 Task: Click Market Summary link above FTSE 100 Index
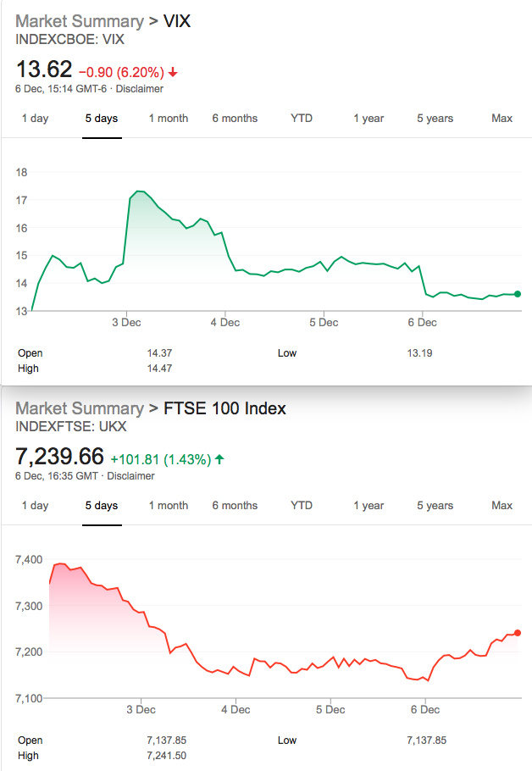pyautogui.click(x=79, y=408)
